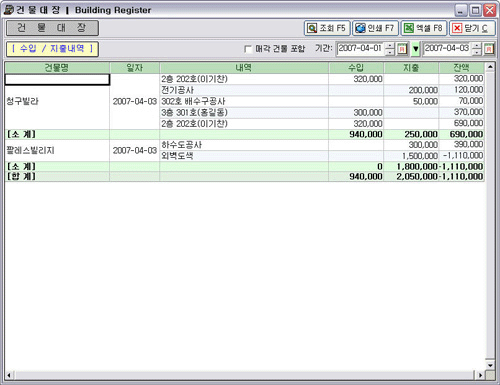Select the 수입 / 지출내역 tab label

[x=52, y=49]
